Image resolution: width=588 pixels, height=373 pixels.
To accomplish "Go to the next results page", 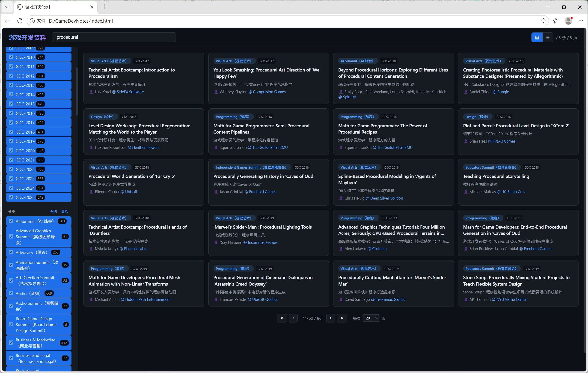I will (330, 318).
